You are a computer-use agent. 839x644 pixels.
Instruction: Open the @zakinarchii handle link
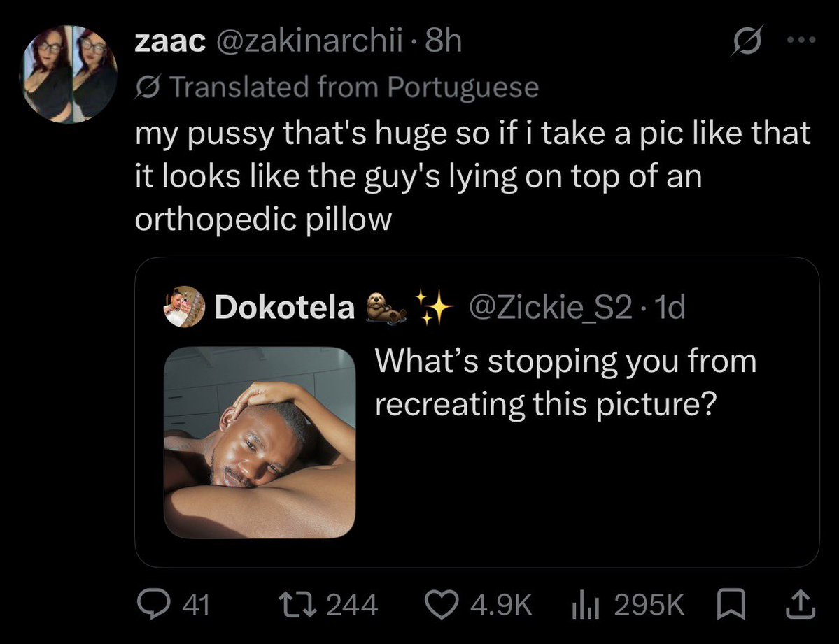coord(309,42)
